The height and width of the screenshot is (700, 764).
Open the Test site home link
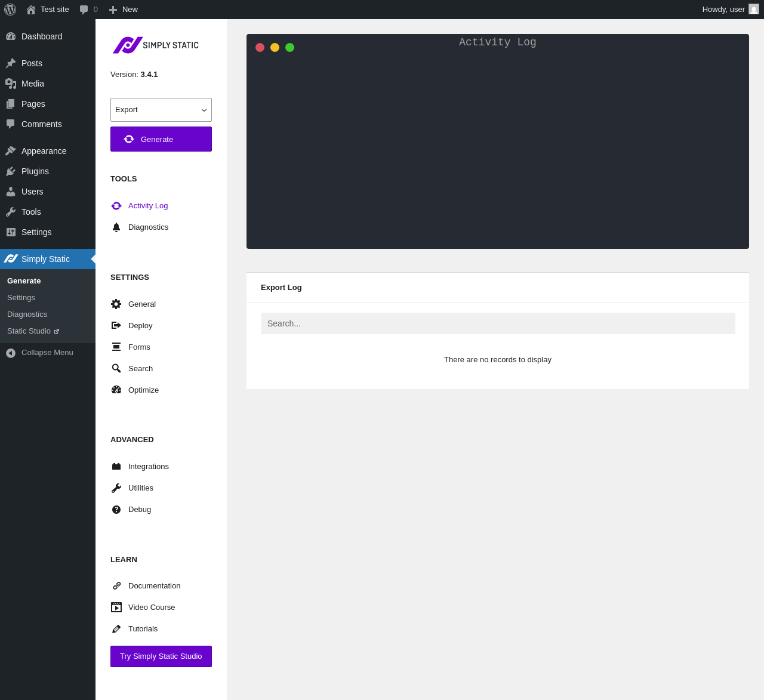click(48, 10)
